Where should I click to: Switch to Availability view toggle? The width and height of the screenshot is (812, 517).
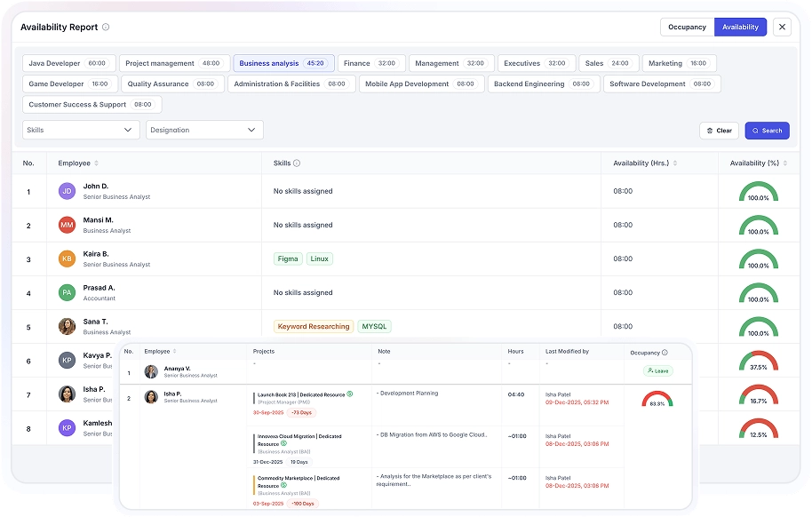[740, 27]
